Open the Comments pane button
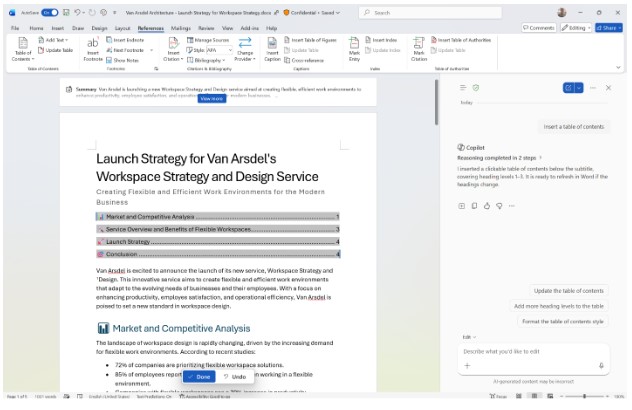Screen dimensions: 632x410 pyautogui.click(x=538, y=27)
